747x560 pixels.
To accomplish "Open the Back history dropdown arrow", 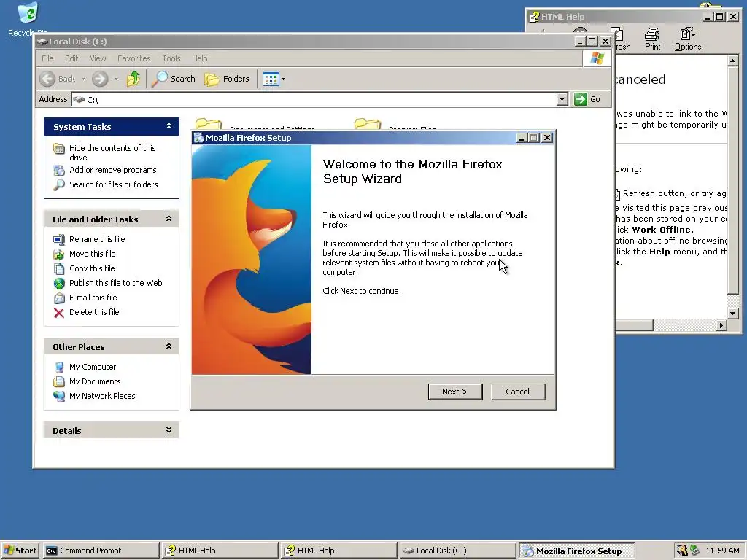I will 83,79.
